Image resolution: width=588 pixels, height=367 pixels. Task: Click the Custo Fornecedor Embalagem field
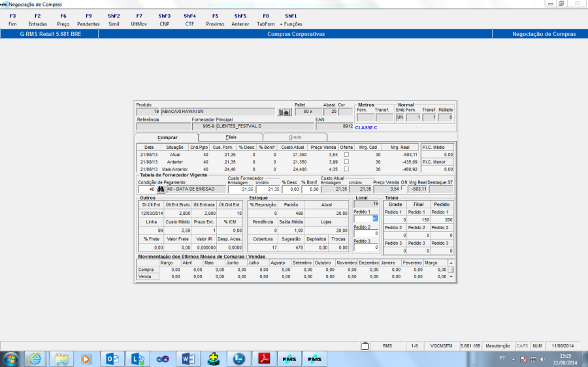tap(240, 189)
